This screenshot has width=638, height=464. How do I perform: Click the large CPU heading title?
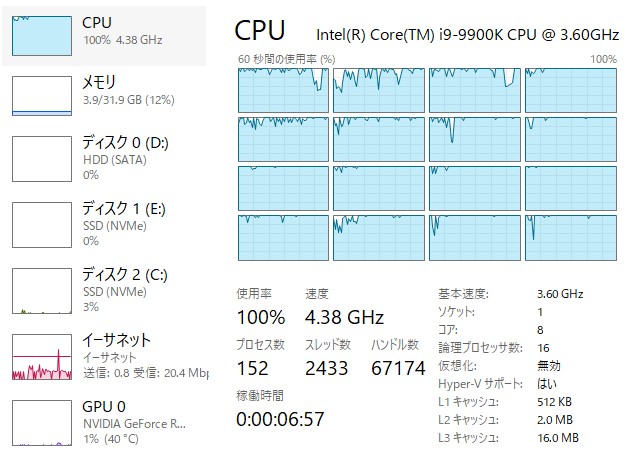tap(260, 32)
